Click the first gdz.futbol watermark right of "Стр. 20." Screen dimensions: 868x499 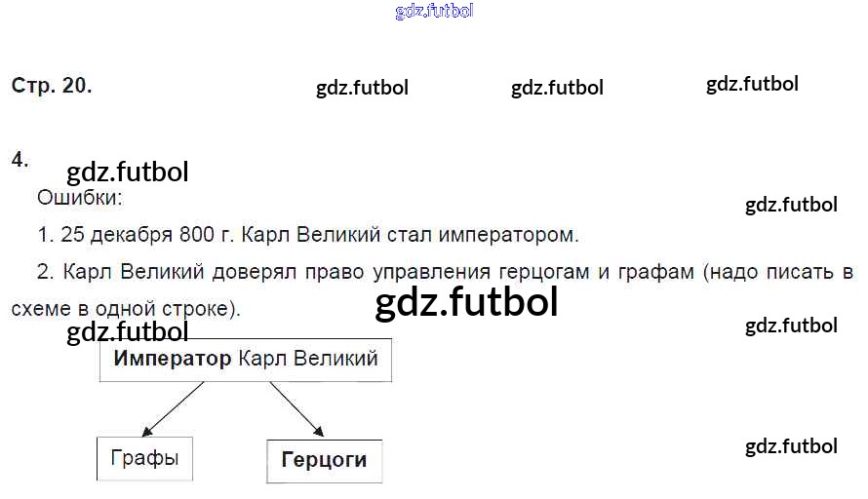pyautogui.click(x=362, y=88)
